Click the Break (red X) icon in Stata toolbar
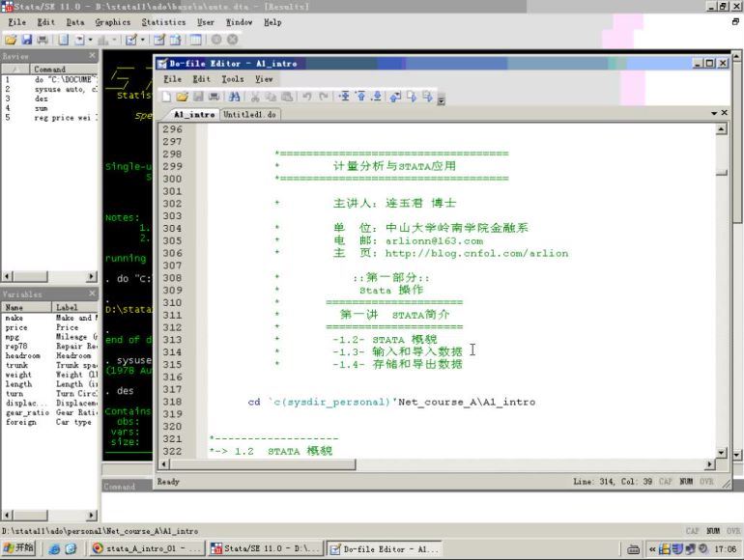This screenshot has height=560, width=744. pos(232,40)
